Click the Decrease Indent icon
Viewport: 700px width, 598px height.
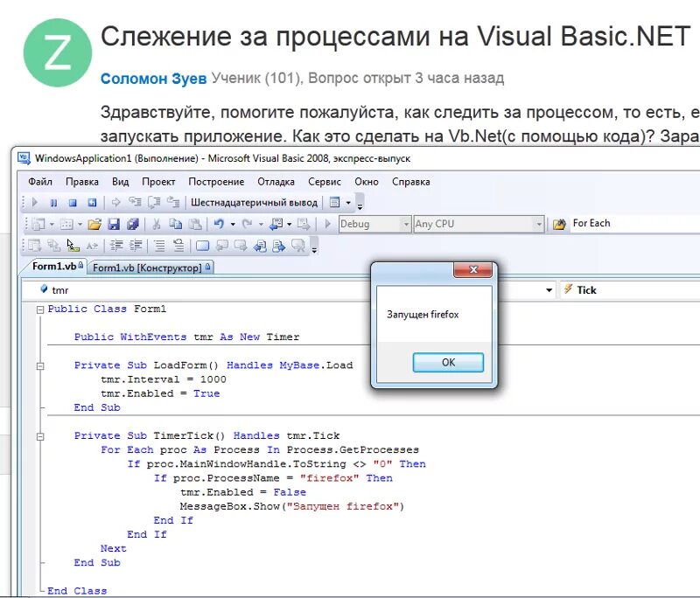coord(116,246)
